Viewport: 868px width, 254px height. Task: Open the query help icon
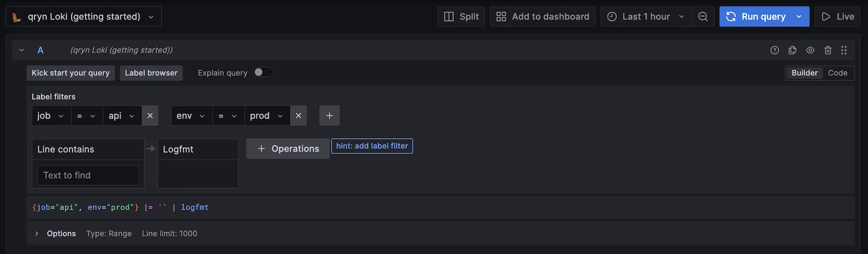click(775, 50)
